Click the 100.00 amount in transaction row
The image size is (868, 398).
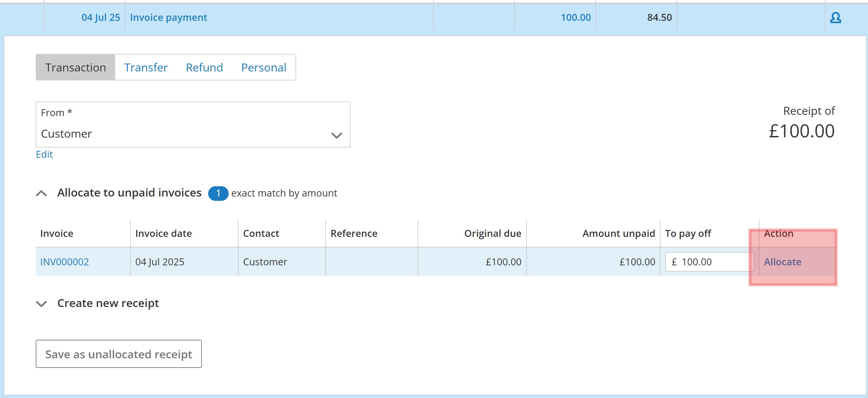[x=575, y=18]
